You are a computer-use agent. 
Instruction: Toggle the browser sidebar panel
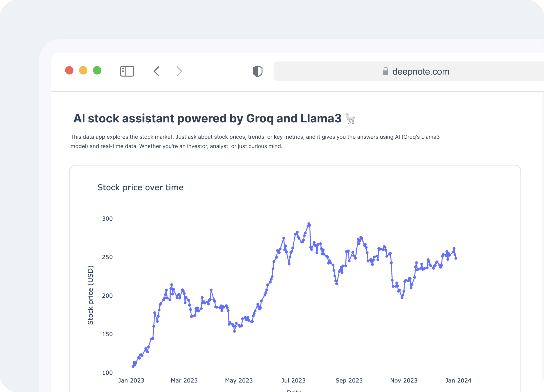[127, 71]
